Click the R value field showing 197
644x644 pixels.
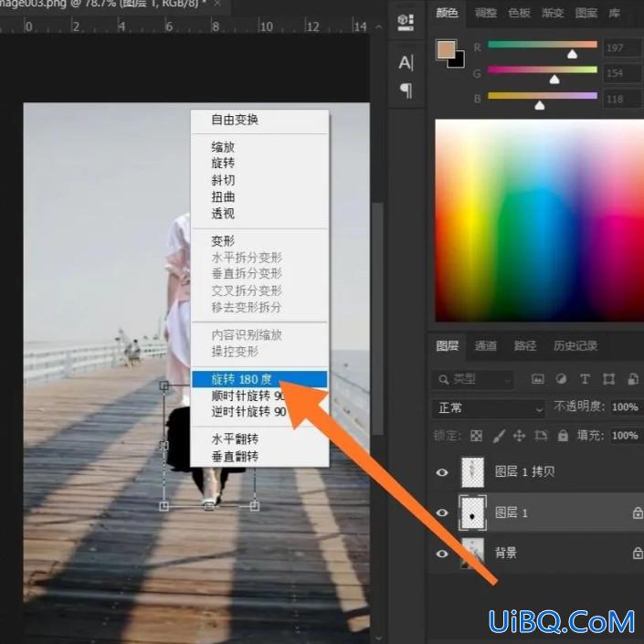pyautogui.click(x=622, y=48)
